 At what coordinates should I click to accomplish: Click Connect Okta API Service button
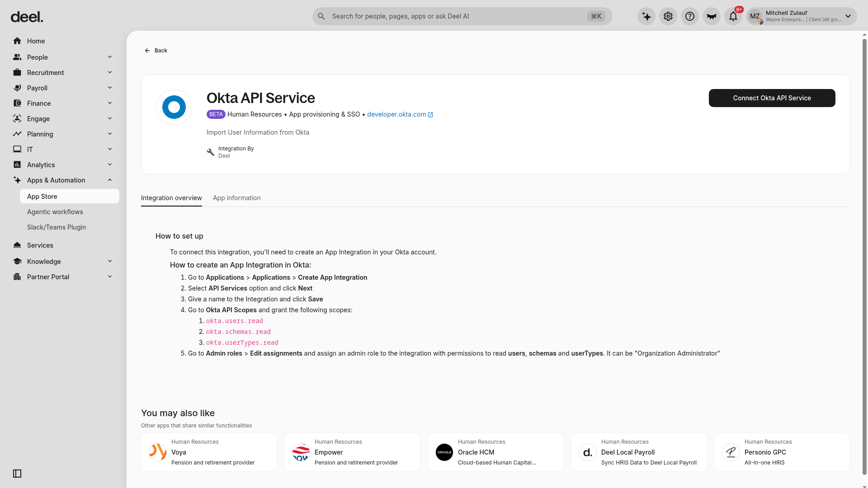click(772, 98)
